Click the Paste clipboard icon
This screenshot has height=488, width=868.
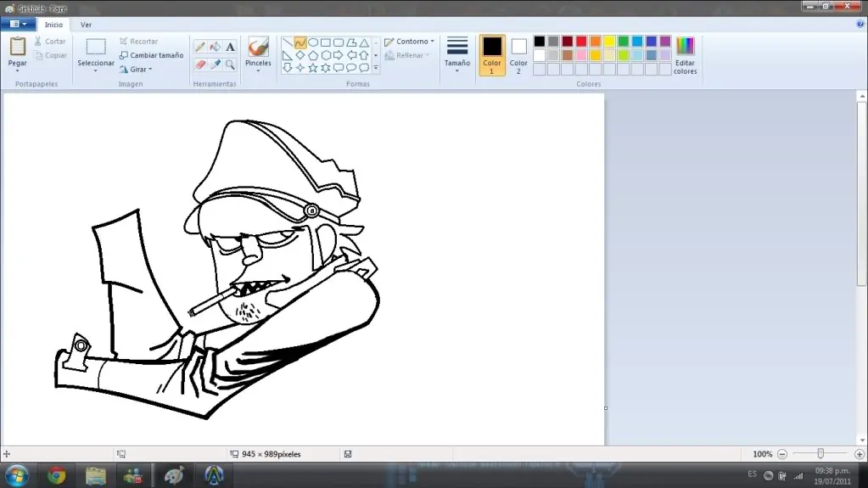click(x=18, y=47)
